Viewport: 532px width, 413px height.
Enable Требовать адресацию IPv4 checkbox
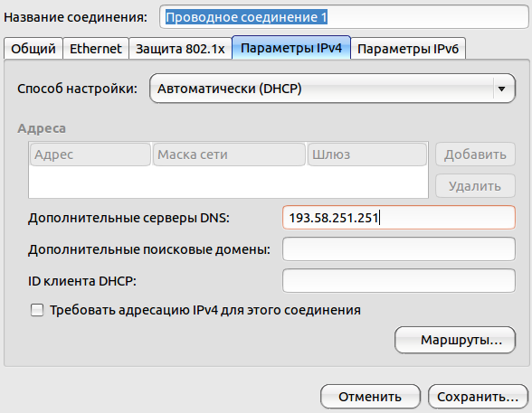[x=37, y=310]
